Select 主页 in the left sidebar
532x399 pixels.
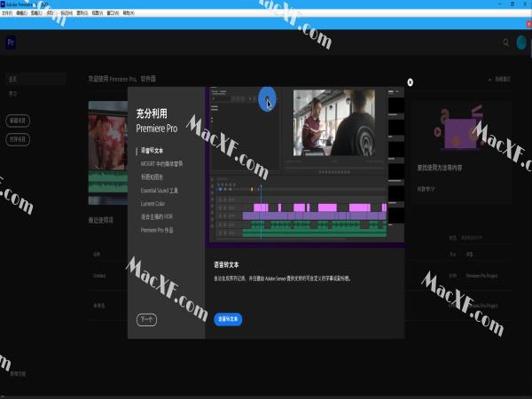pos(36,79)
